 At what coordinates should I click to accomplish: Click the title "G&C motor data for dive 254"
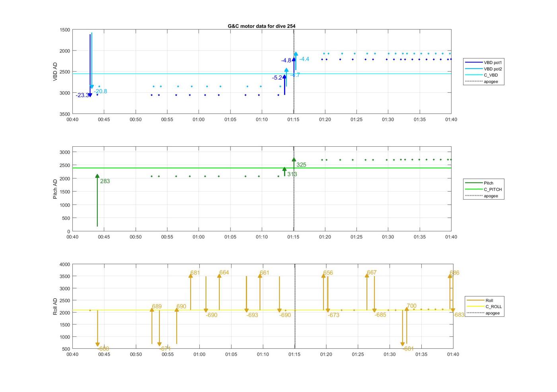(261, 26)
